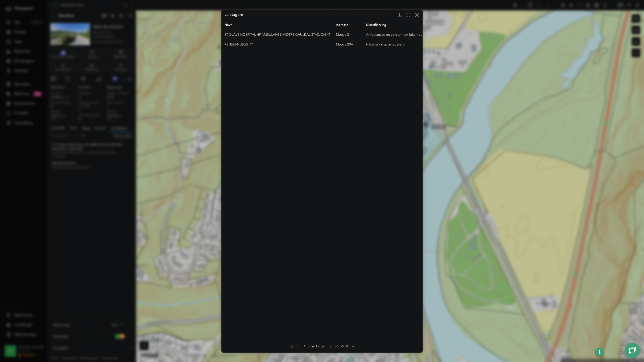Click address cell Moøya 31
The image size is (644, 362).
click(343, 35)
